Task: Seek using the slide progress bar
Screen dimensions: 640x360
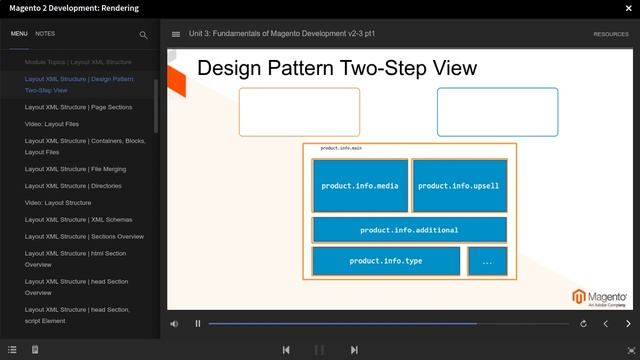Action: point(388,324)
